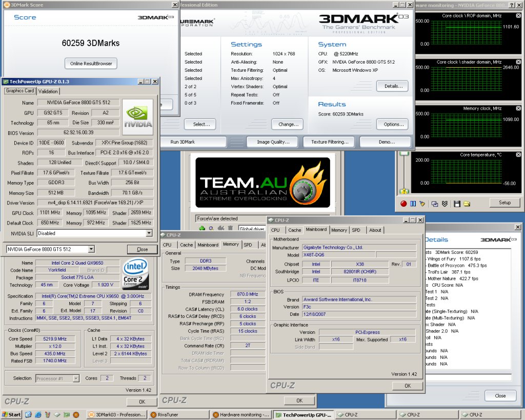
Task: Open the About tab in the front CPU-Z window
Action: click(x=375, y=230)
